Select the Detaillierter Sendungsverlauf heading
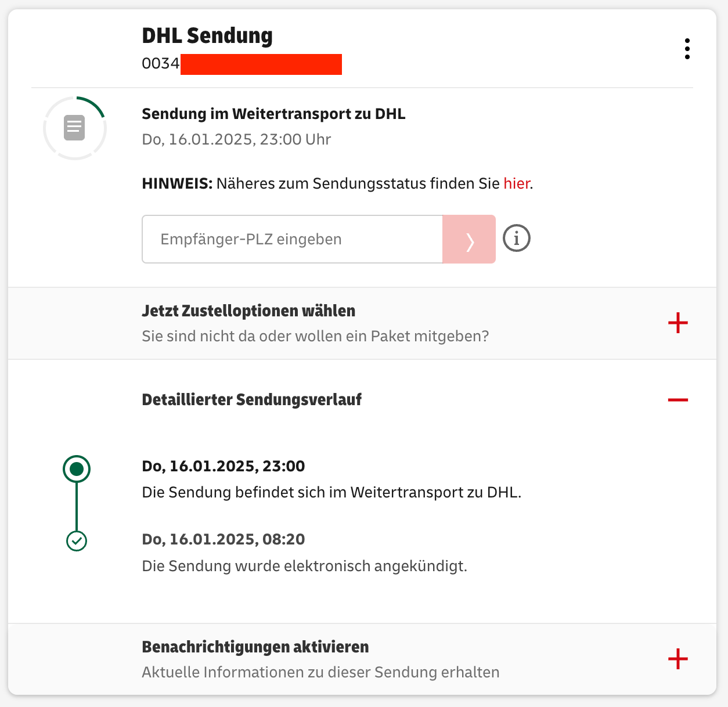The width and height of the screenshot is (728, 707). (252, 399)
